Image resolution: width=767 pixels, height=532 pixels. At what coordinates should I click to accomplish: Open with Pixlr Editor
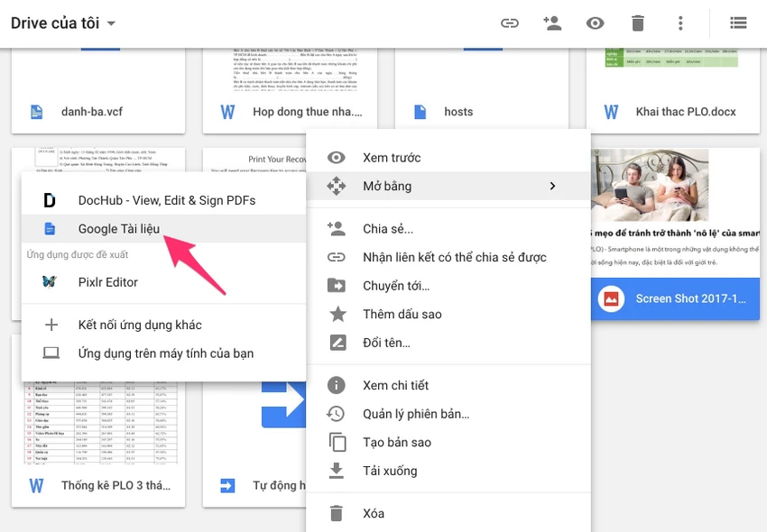pos(163,282)
